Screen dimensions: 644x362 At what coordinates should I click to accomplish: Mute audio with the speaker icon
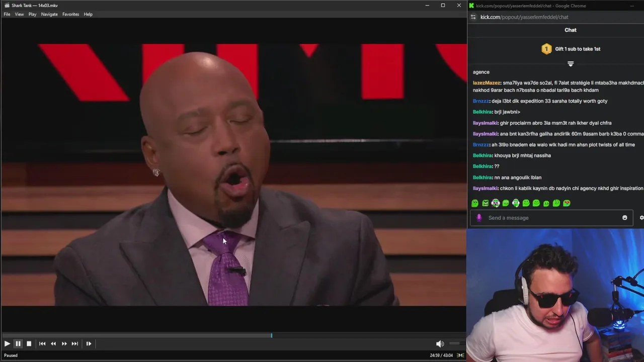(x=440, y=344)
